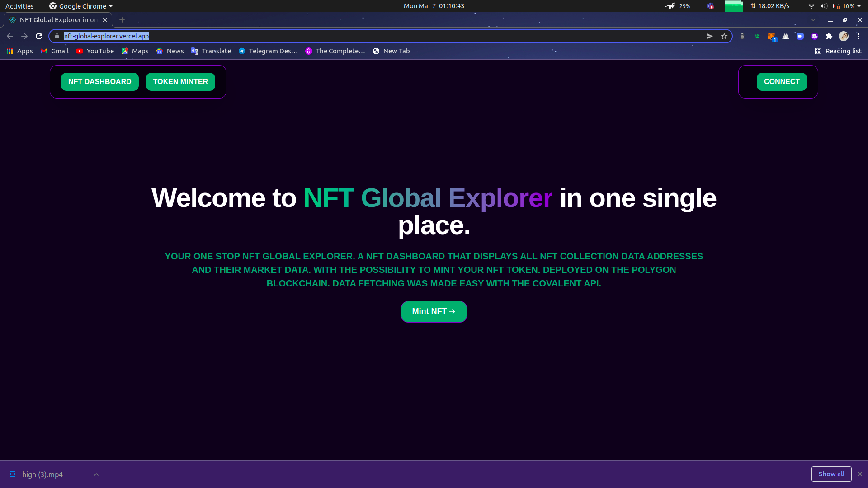
Task: Expand the high (3).mp4 download options
Action: [x=96, y=474]
